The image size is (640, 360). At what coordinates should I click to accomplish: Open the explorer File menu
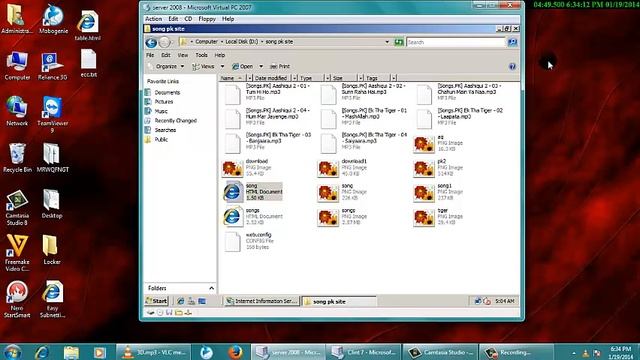[x=150, y=55]
